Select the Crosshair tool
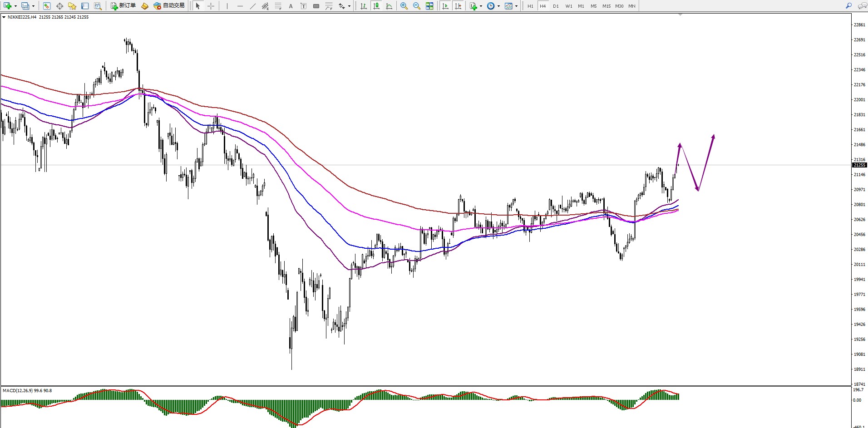Image resolution: width=868 pixels, height=428 pixels. [211, 6]
